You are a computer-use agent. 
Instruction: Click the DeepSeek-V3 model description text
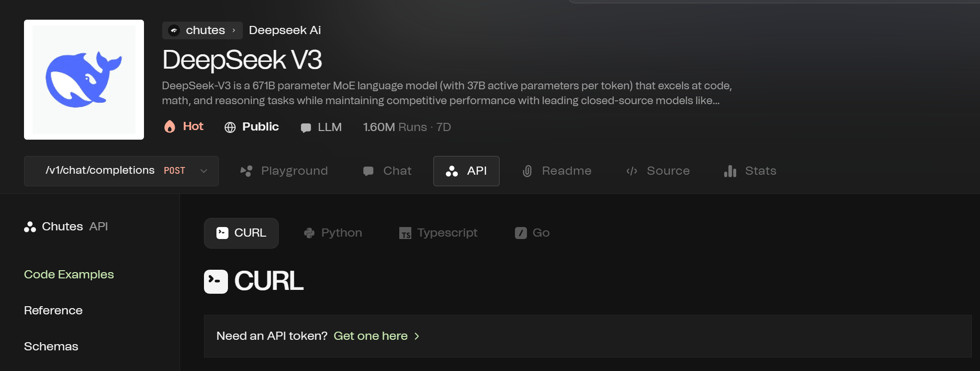pos(447,93)
